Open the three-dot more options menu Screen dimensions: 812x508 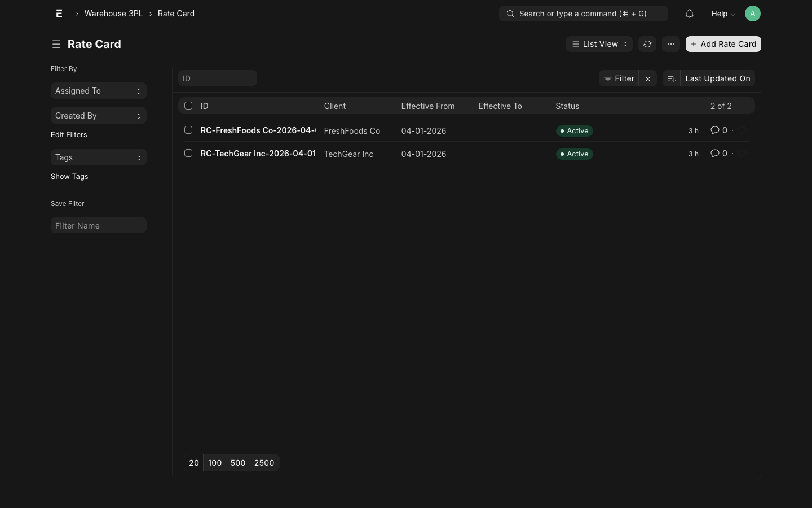point(671,44)
